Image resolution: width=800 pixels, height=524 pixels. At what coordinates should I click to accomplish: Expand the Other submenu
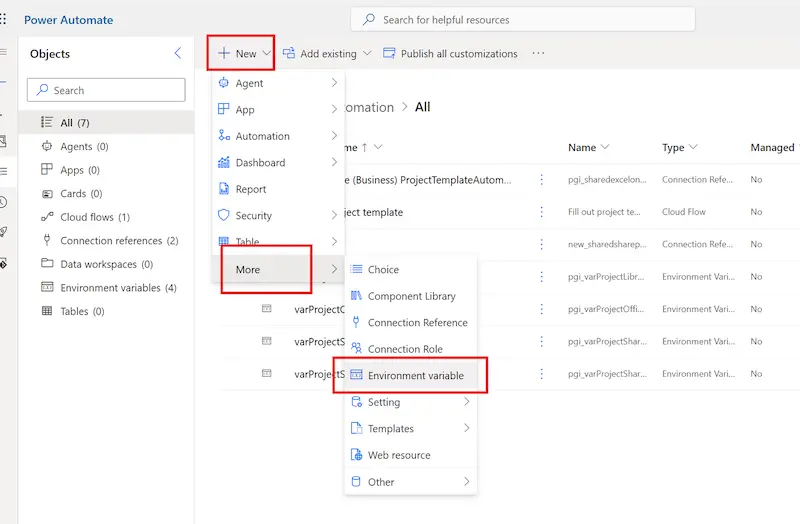point(411,481)
